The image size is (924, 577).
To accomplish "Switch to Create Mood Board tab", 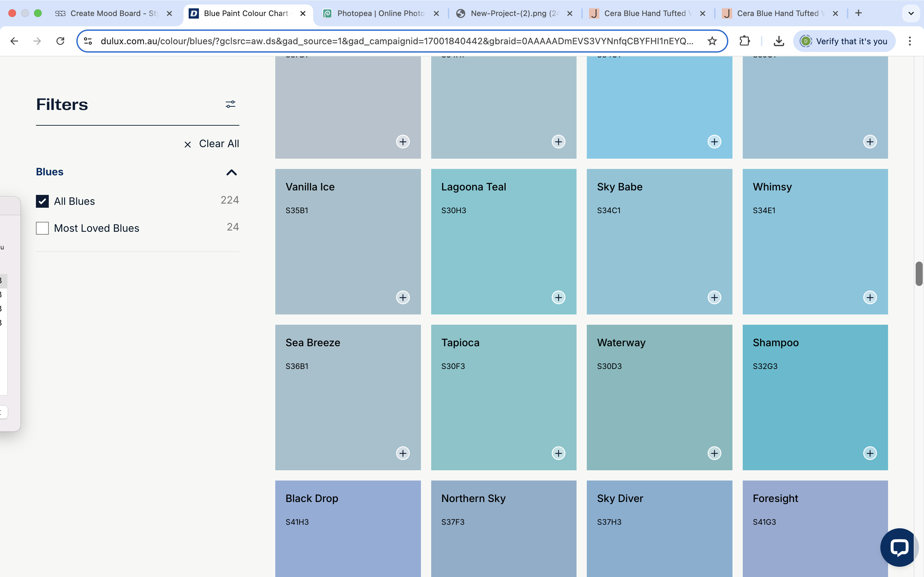I will point(113,13).
